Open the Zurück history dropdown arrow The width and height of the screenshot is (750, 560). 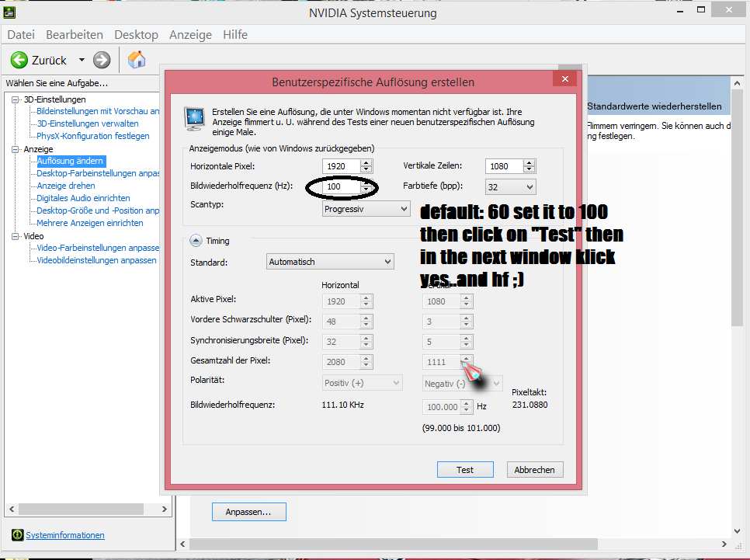click(82, 61)
